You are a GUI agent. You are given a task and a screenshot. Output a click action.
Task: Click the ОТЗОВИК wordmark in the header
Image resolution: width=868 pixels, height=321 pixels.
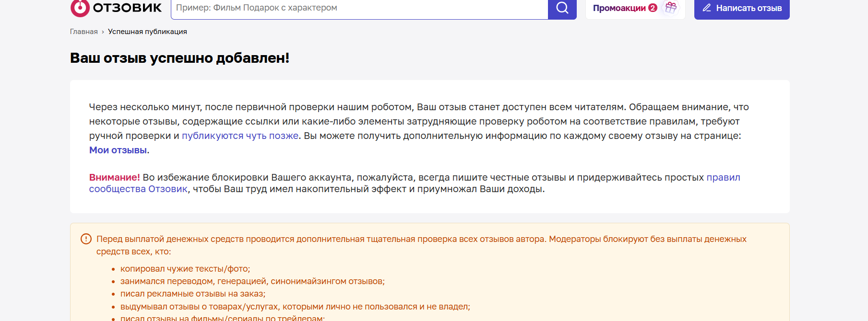click(x=128, y=8)
